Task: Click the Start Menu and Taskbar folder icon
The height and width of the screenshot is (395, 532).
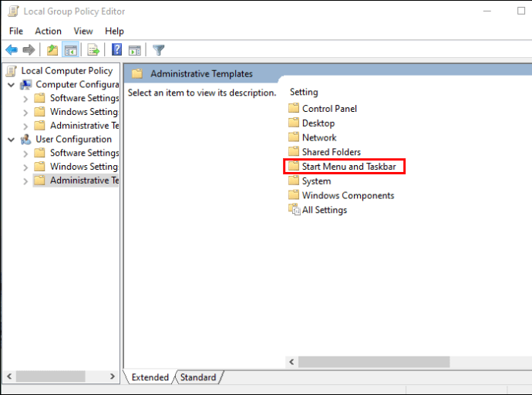Action: point(294,166)
